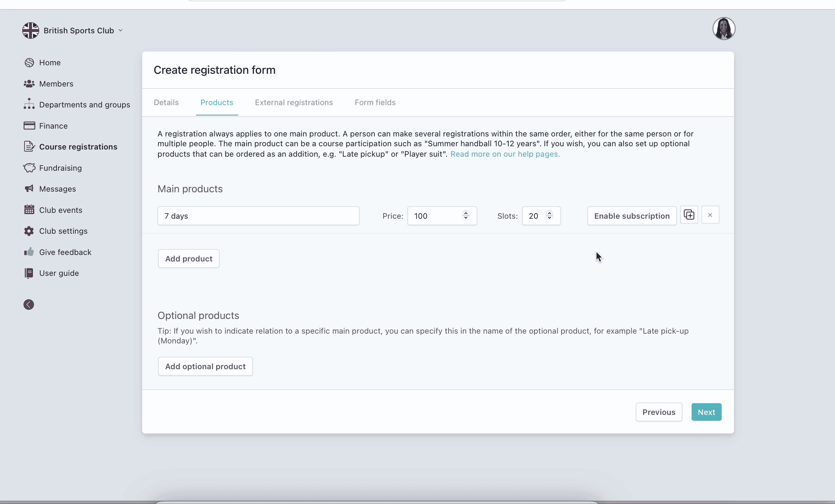Click the Club settings gear icon
The width and height of the screenshot is (835, 504).
[x=29, y=231]
